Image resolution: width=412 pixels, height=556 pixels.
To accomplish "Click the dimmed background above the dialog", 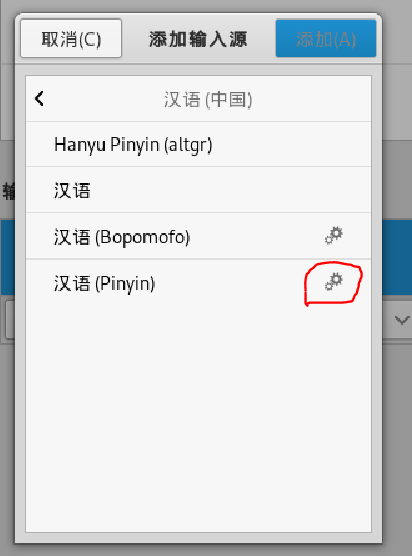I will pyautogui.click(x=206, y=6).
